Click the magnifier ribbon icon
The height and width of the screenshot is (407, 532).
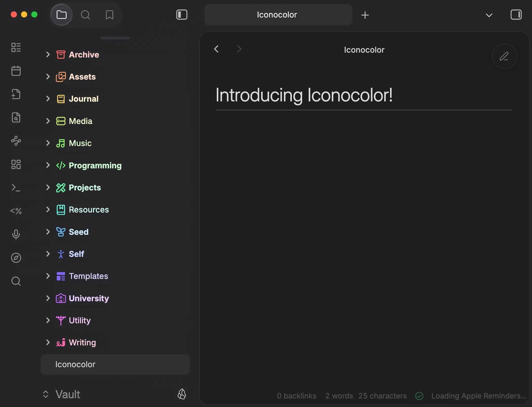[16, 281]
